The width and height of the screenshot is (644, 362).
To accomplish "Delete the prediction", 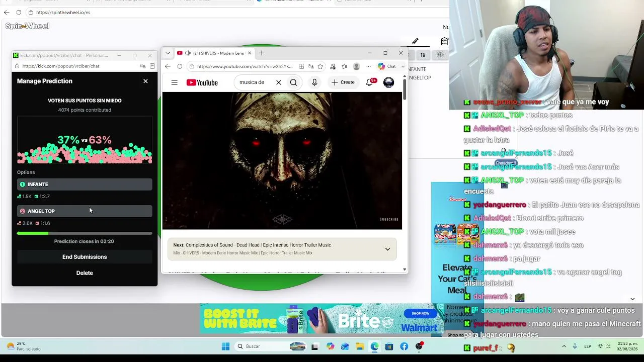I will pos(85,273).
